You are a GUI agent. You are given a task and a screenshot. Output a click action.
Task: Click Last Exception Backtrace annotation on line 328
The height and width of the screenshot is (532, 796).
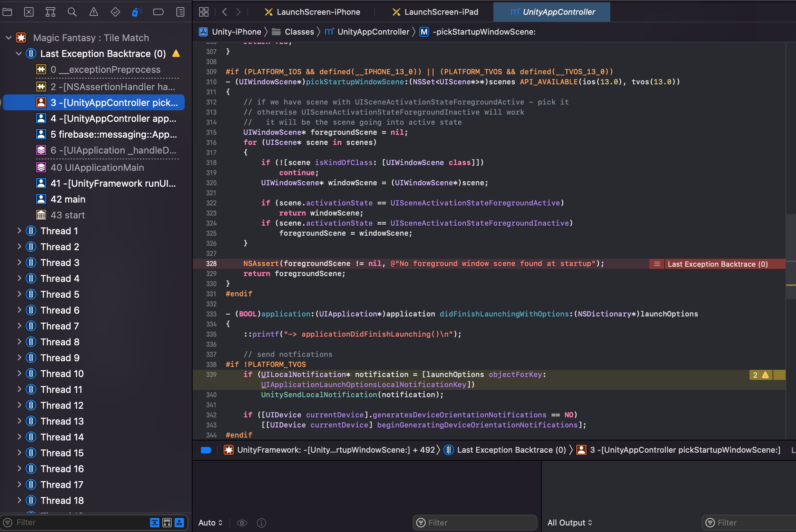(x=717, y=264)
